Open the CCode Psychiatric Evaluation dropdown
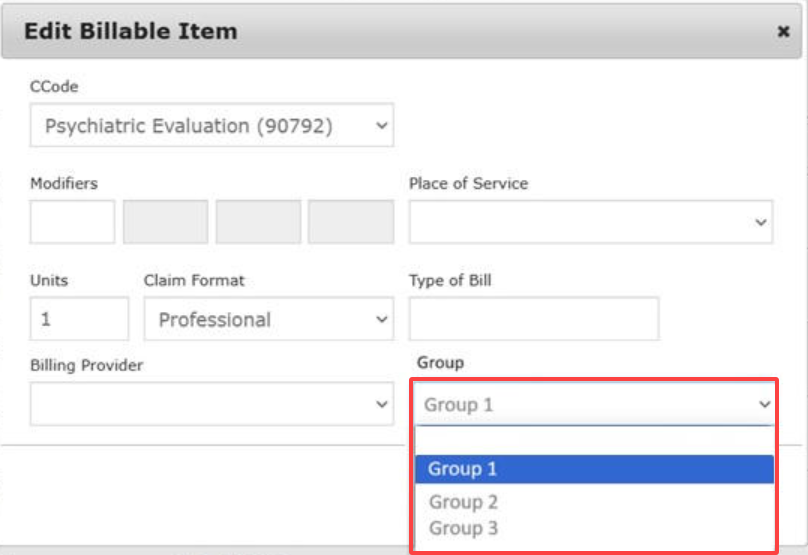 tap(211, 126)
